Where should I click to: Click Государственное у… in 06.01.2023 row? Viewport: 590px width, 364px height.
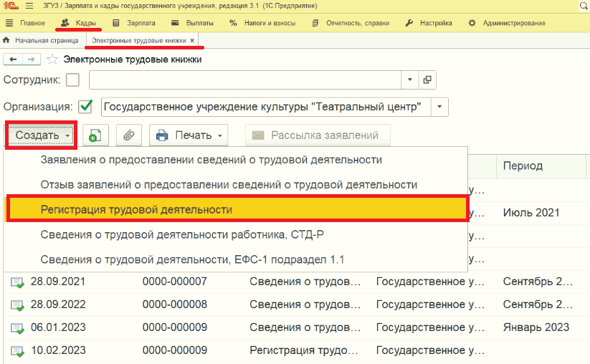click(x=430, y=327)
